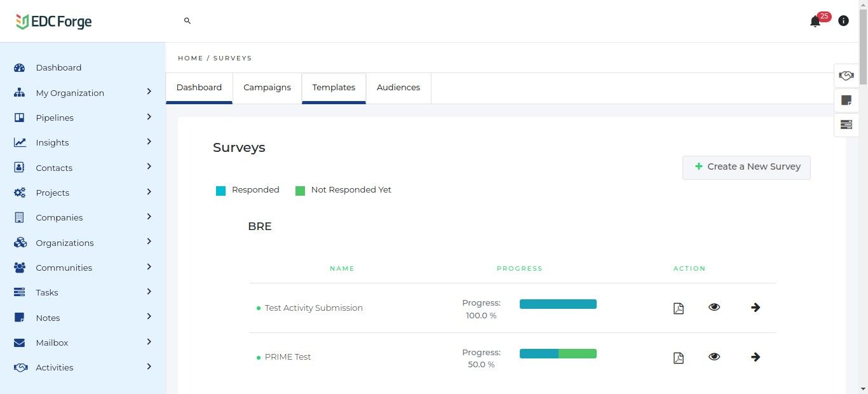Switch to the Dashboard surveys tab
The image size is (868, 394).
coord(199,88)
